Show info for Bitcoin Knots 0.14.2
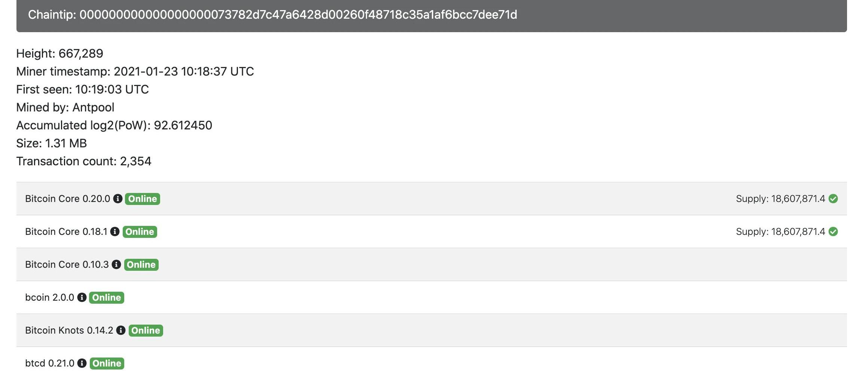868x371 pixels. tap(120, 330)
